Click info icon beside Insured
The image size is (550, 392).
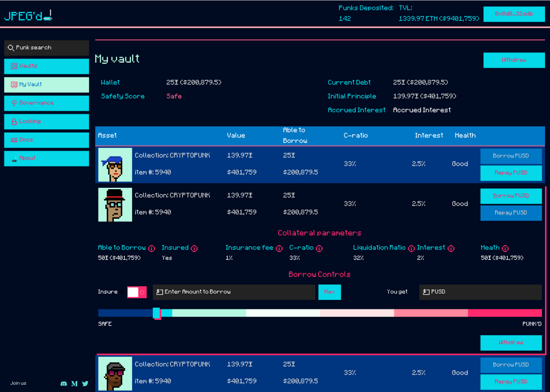[x=194, y=248]
